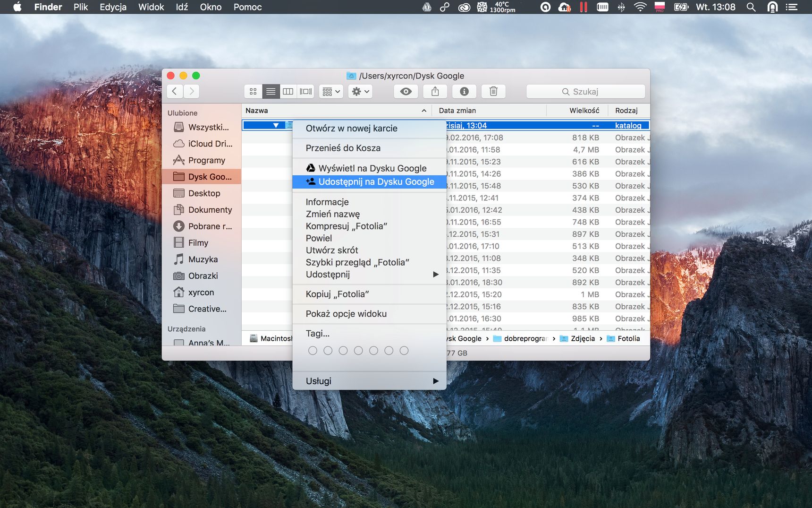Viewport: 812px width, 508px height.
Task: Select Dysk Google in the sidebar
Action: click(202, 177)
